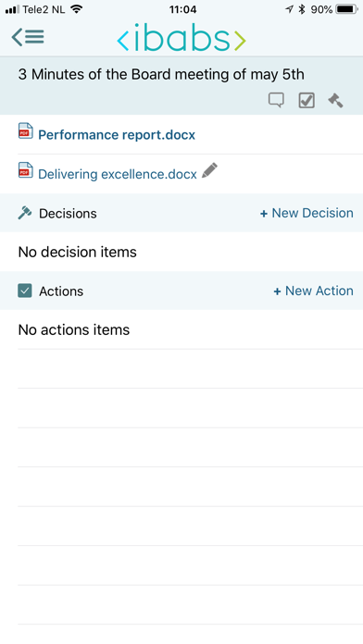Click PDF icon beside Performance report

26,131
